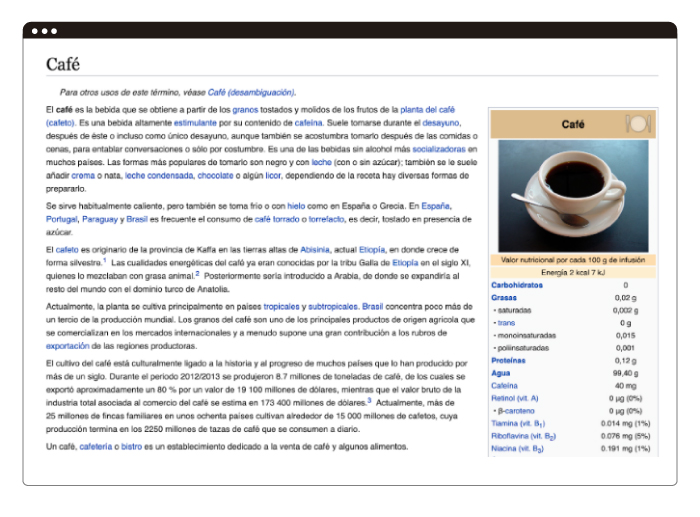Open the 'cafeína' link in first paragraph
This screenshot has height=517, width=700.
[x=308, y=123]
